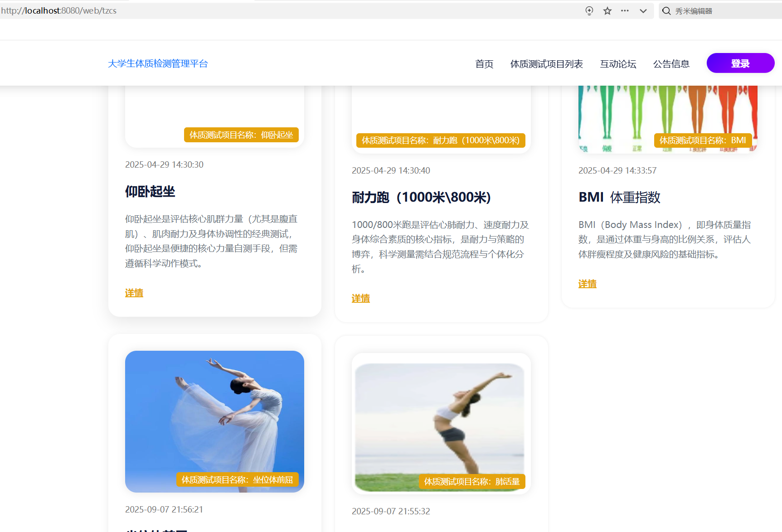Viewport: 782px width, 532px height.
Task: Go to the 互动论坛 page
Action: (618, 64)
